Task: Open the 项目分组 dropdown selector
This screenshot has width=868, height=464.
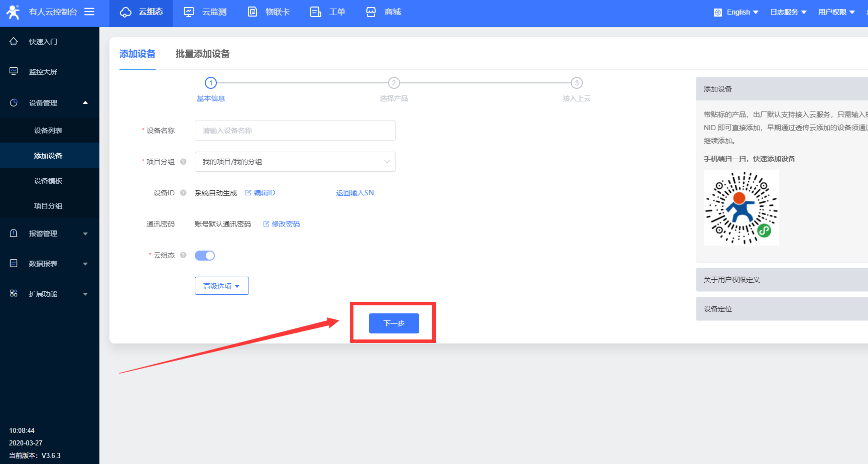Action: point(295,162)
